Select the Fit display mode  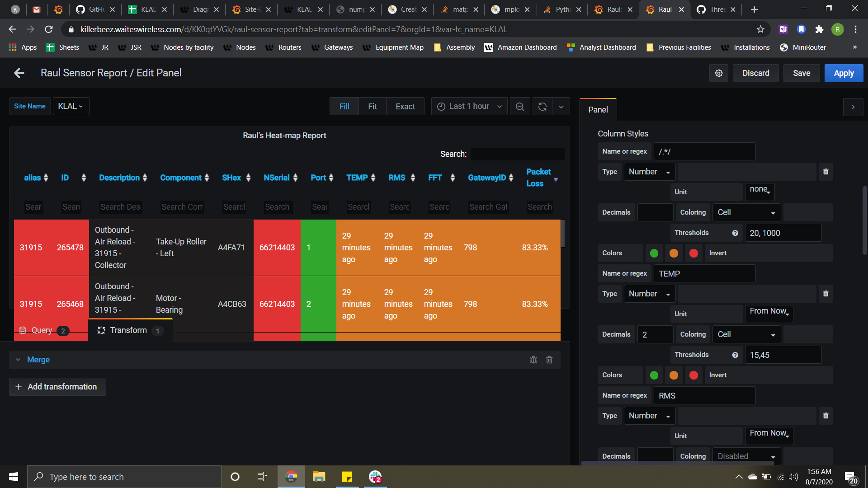[373, 106]
